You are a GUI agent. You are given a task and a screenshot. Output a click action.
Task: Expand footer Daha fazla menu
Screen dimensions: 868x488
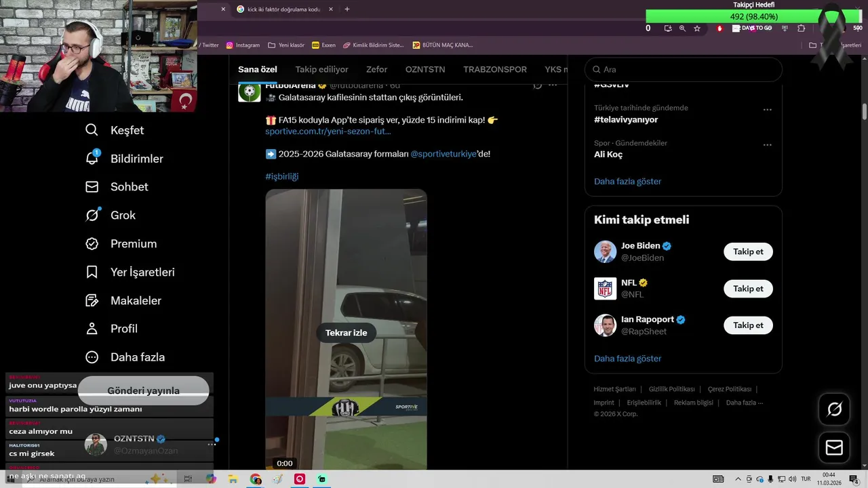[744, 403]
